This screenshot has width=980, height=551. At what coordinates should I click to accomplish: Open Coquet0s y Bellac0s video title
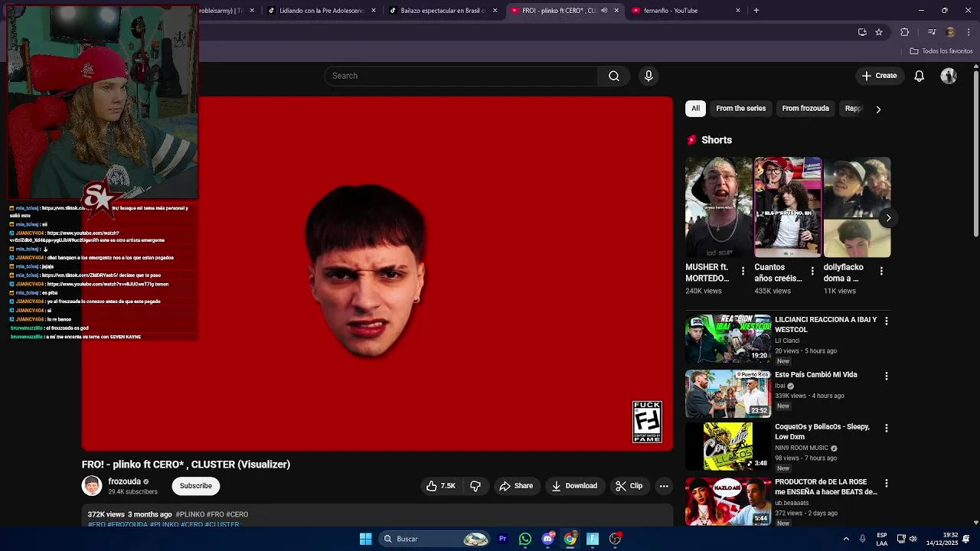tap(822, 432)
